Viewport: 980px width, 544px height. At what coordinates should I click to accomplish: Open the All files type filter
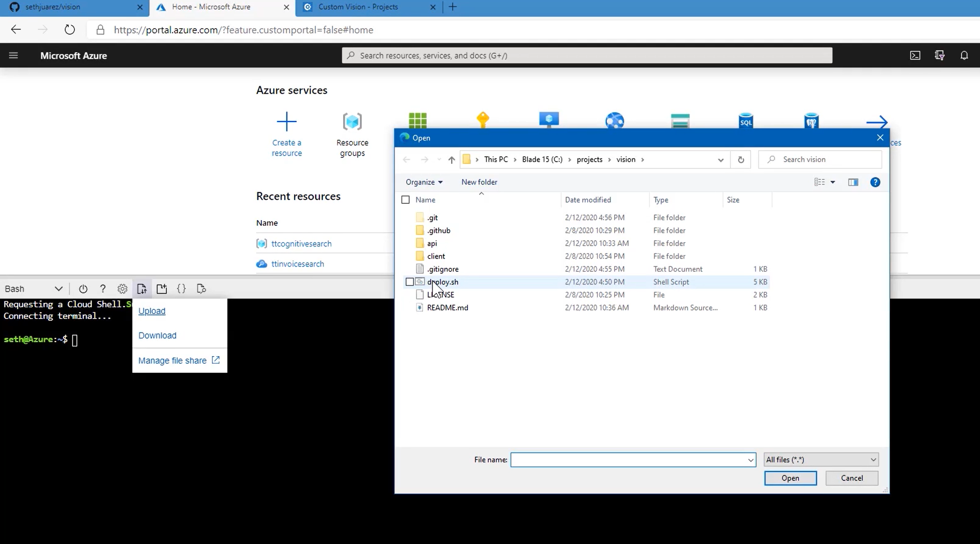(x=821, y=460)
